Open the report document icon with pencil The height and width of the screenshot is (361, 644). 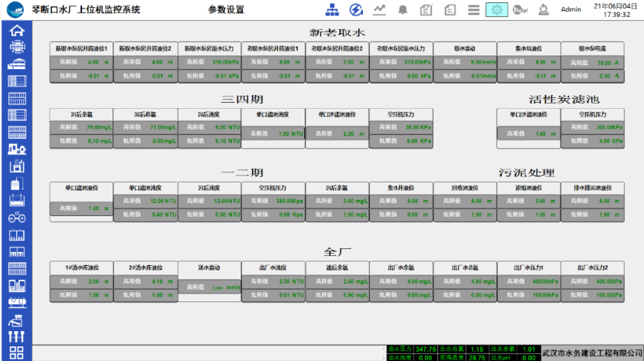(427, 10)
